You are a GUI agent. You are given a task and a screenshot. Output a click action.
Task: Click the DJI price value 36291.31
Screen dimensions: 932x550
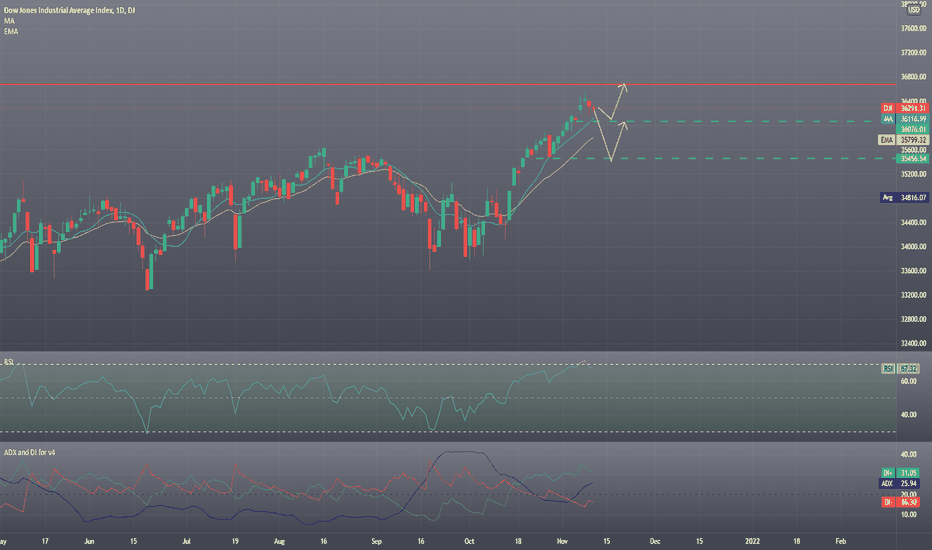click(914, 108)
